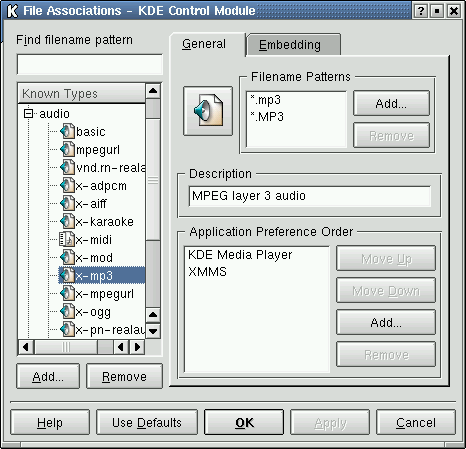This screenshot has width=466, height=449.
Task: Select the x-aiff type label
Action: [91, 204]
